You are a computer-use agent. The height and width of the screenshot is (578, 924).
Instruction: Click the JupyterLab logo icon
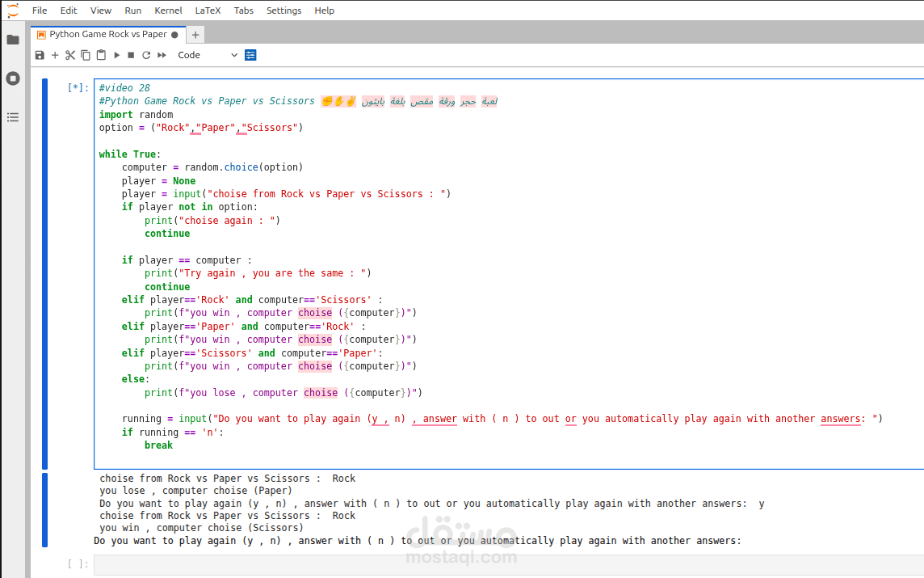(13, 11)
